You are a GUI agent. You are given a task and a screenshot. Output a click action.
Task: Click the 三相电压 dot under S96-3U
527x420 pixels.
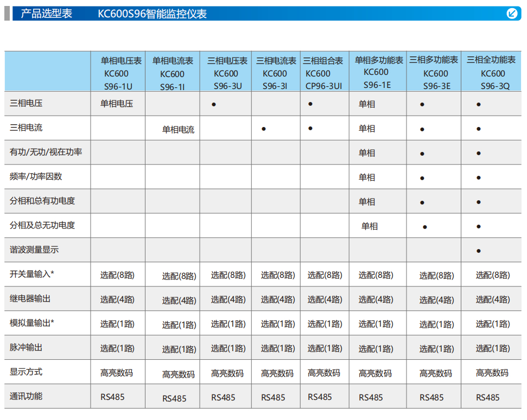click(x=214, y=105)
